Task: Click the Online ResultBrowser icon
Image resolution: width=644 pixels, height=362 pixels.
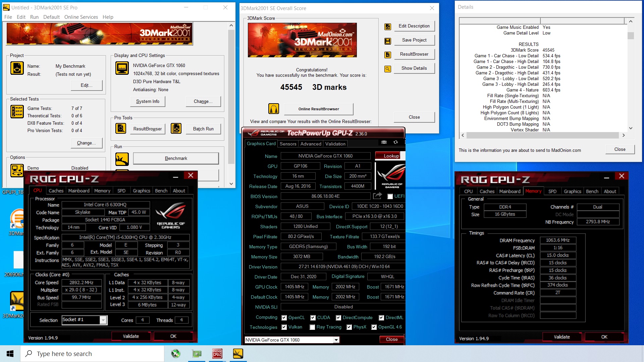Action: tap(274, 109)
